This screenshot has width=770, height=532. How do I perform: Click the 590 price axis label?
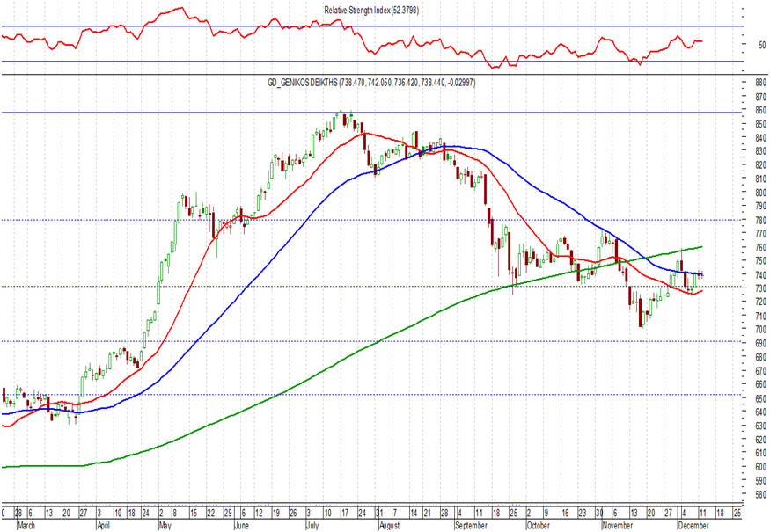coord(761,480)
